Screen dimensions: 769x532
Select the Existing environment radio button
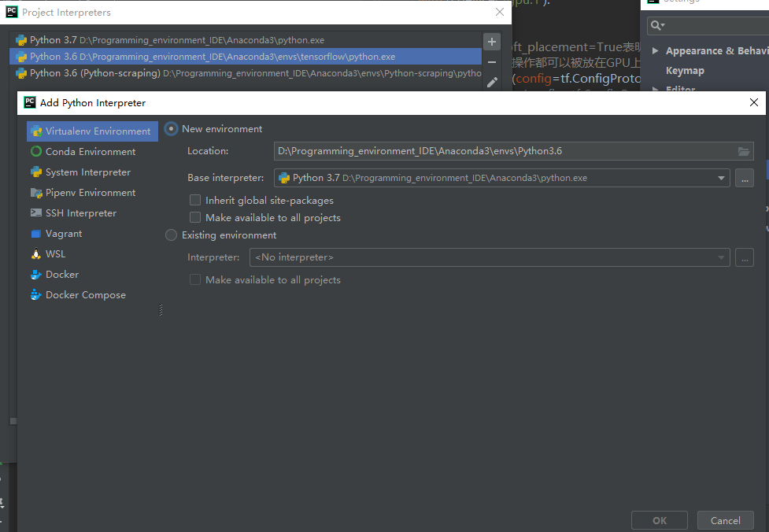(x=172, y=235)
